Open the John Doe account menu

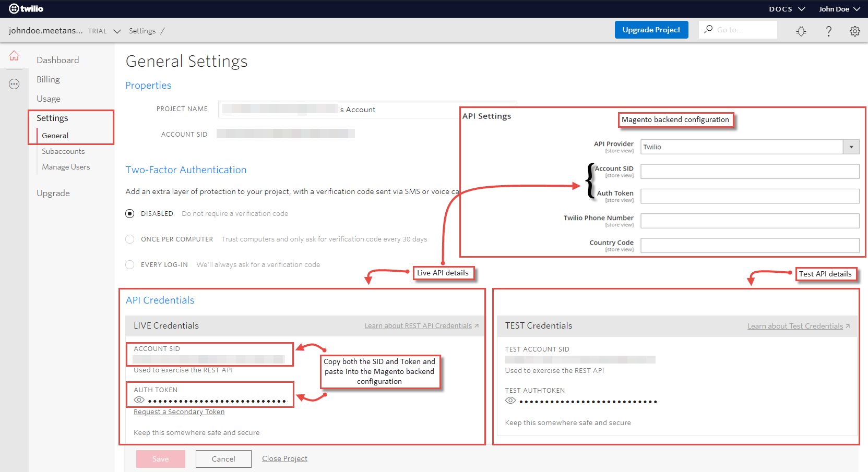point(839,9)
